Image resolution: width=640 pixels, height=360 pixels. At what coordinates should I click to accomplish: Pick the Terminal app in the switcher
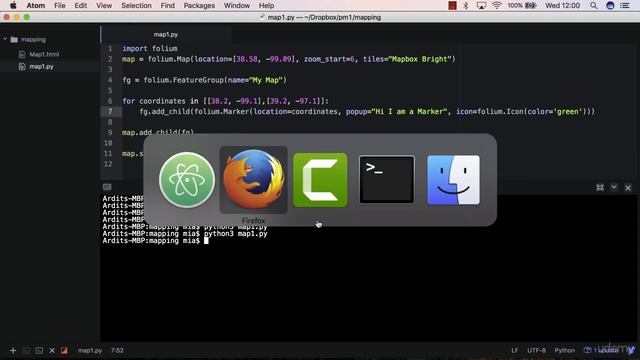point(387,180)
